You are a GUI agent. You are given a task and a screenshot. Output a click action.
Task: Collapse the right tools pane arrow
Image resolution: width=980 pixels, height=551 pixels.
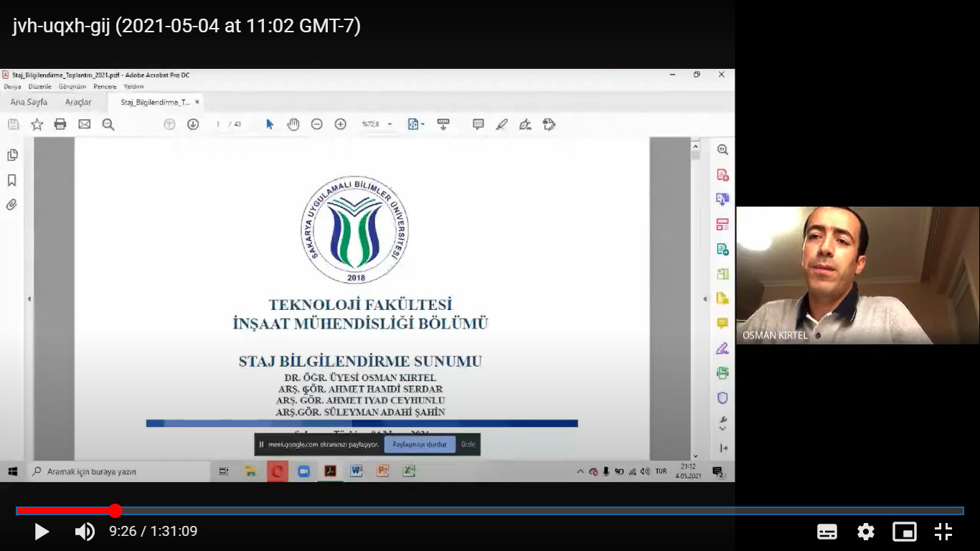tap(706, 298)
